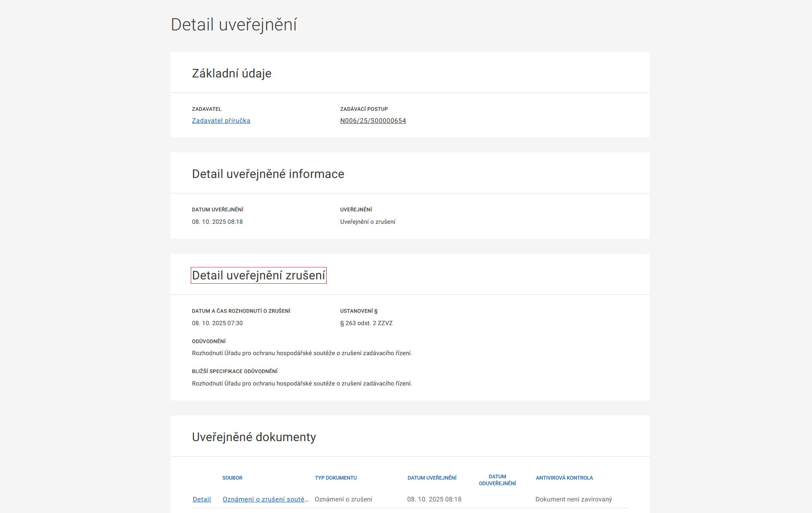812x513 pixels.
Task: Click the decision time 08. 10. 2025 07:30
Action: 217,323
